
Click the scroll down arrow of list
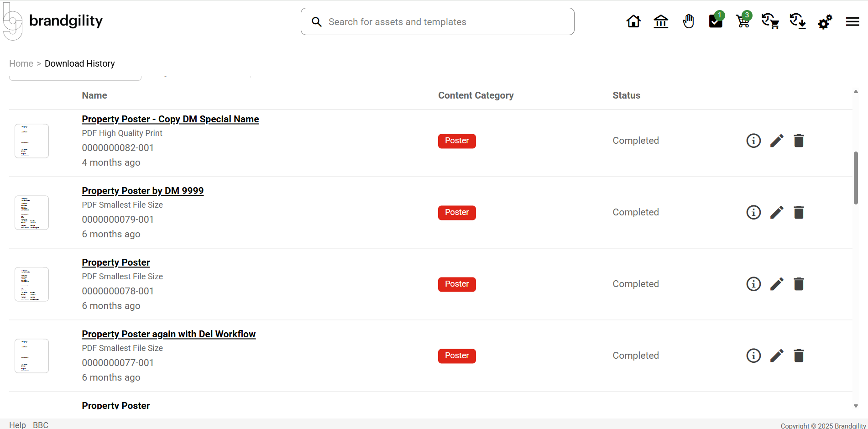856,406
